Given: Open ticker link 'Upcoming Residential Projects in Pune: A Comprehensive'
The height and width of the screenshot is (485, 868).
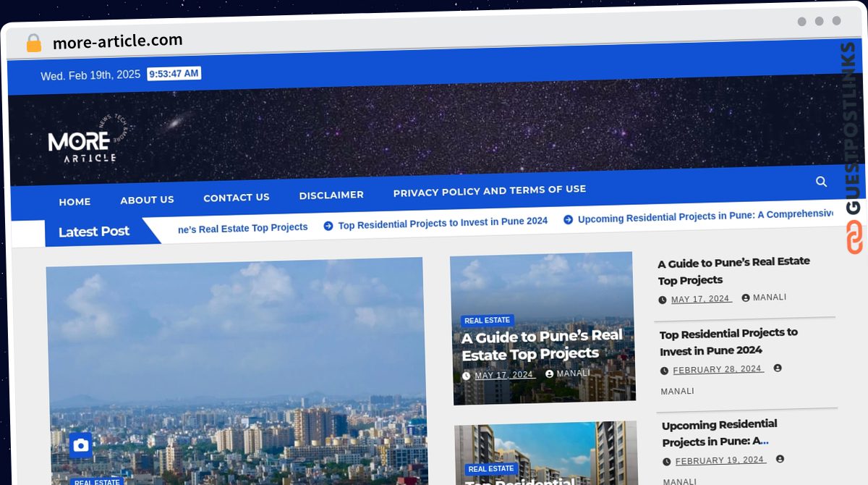Looking at the screenshot, I should tap(706, 216).
